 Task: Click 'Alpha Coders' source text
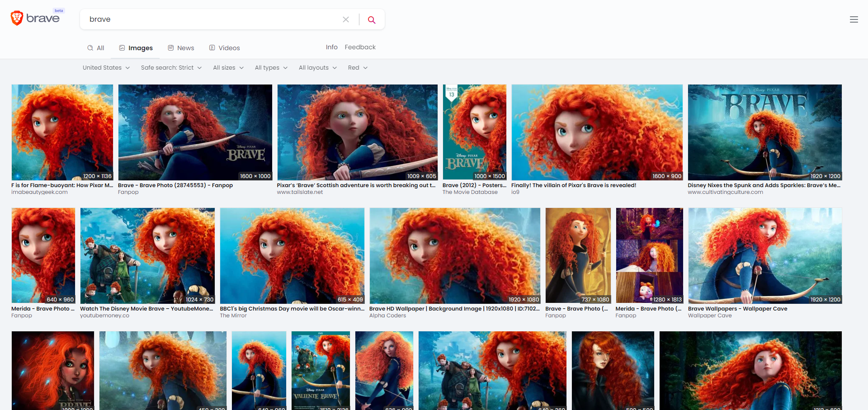388,316
